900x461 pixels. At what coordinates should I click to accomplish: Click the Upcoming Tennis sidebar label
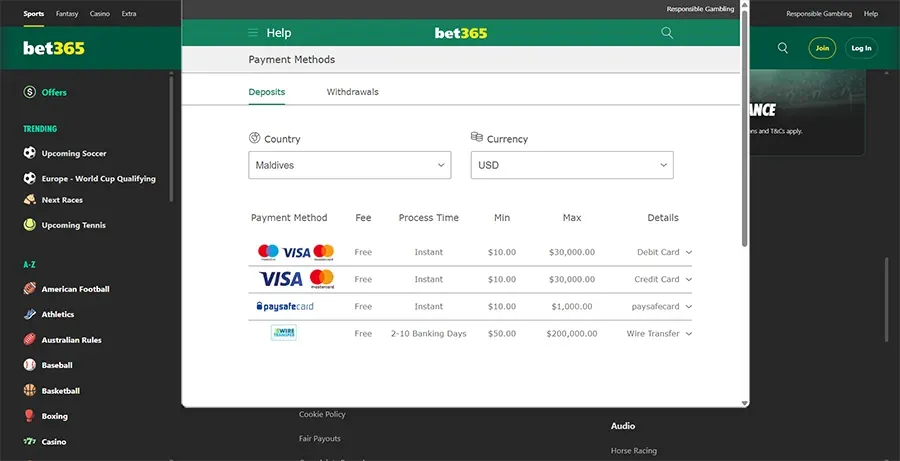[73, 226]
